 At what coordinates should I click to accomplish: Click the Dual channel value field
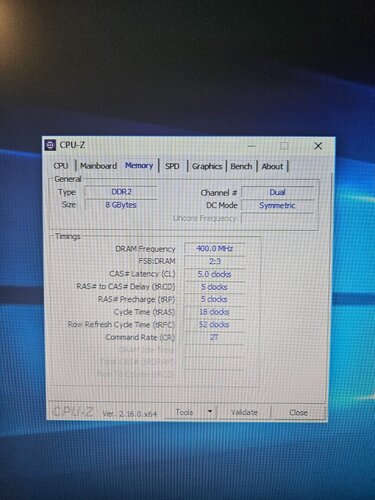pos(277,192)
